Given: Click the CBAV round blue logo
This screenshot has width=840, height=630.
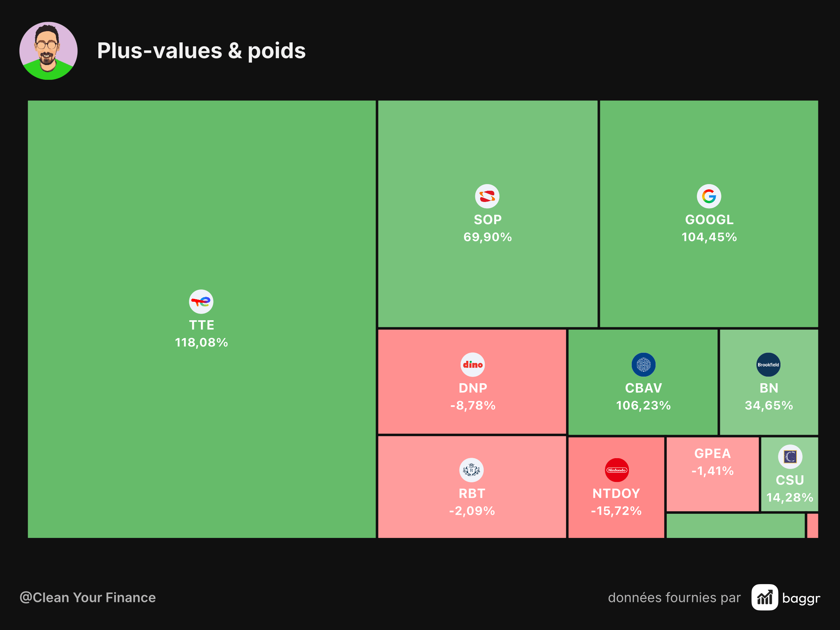Looking at the screenshot, I should click(x=643, y=365).
